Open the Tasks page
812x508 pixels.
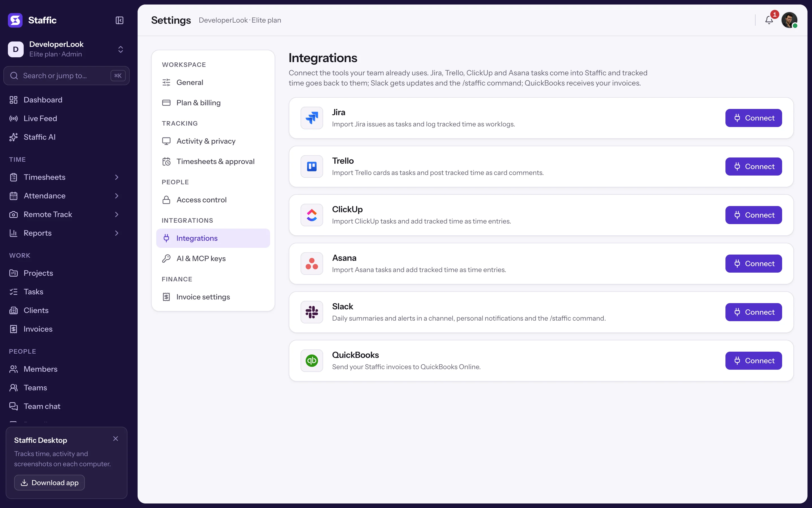(67, 292)
